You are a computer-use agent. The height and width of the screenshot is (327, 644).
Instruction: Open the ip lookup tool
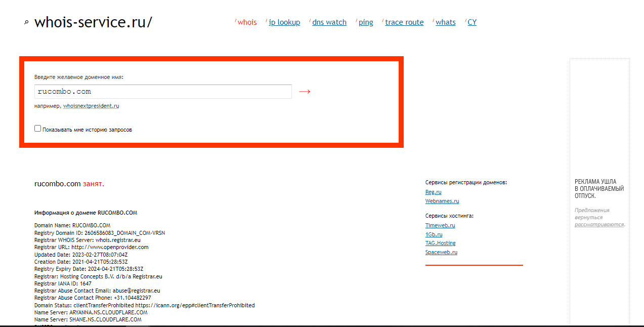(284, 22)
